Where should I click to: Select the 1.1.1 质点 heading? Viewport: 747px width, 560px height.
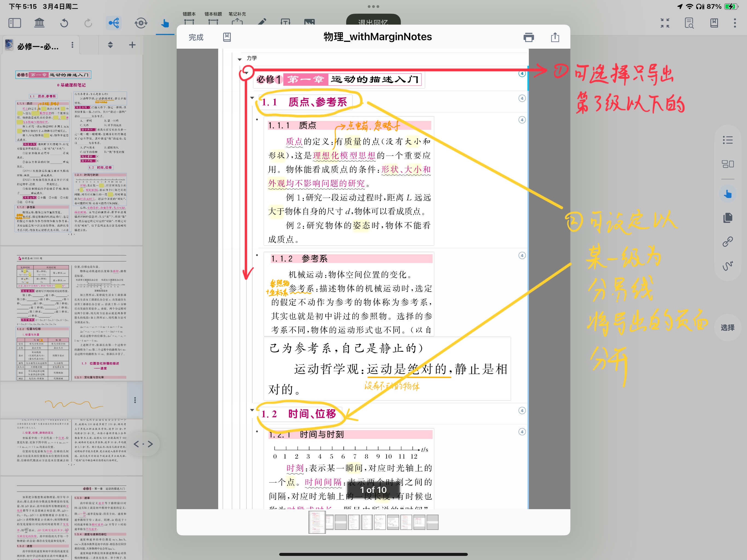pos(293,126)
